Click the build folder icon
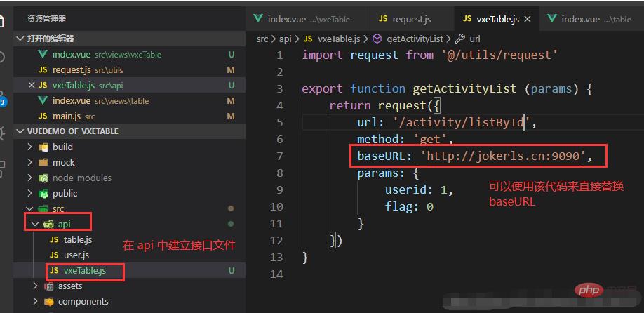The width and height of the screenshot is (644, 313). (44, 147)
